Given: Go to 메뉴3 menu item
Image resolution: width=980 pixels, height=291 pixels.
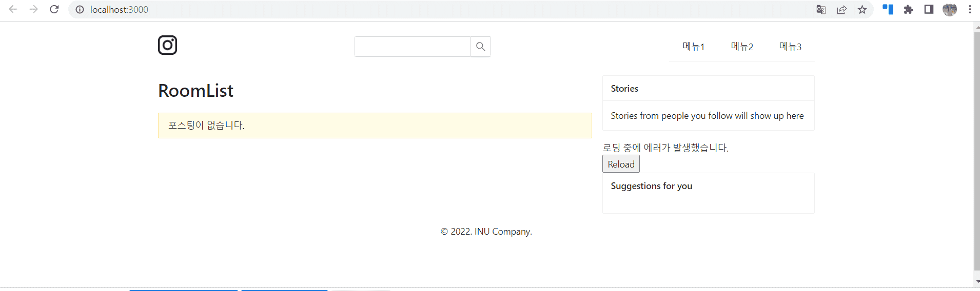Looking at the screenshot, I should [x=790, y=47].
